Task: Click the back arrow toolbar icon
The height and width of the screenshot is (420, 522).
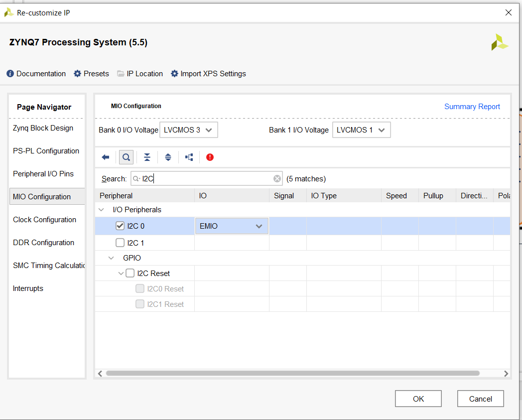Action: [x=106, y=157]
